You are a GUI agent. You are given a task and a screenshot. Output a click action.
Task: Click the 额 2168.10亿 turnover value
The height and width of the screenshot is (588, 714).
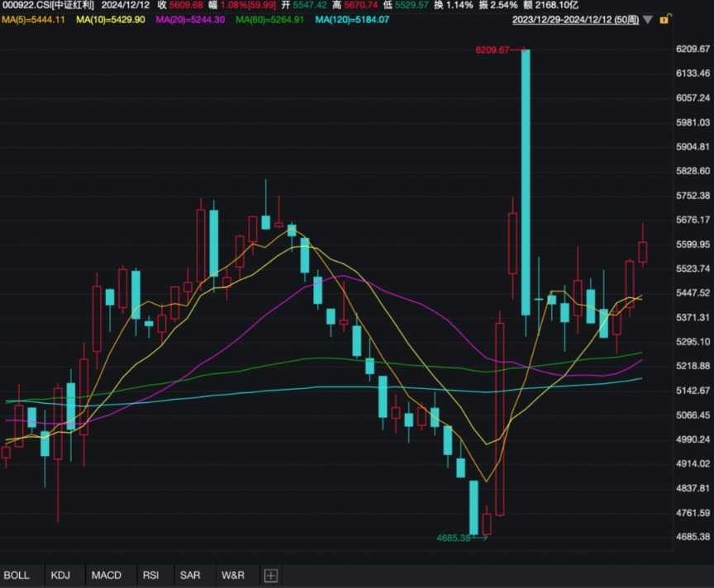[x=550, y=6]
